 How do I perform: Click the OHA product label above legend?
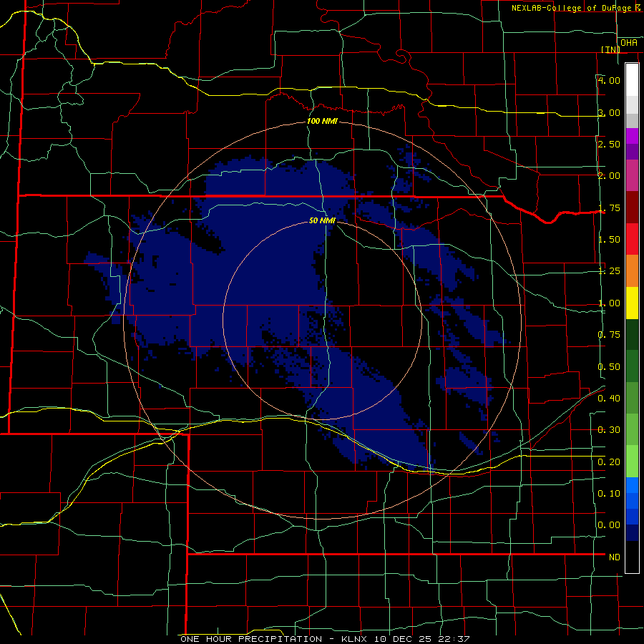(629, 43)
